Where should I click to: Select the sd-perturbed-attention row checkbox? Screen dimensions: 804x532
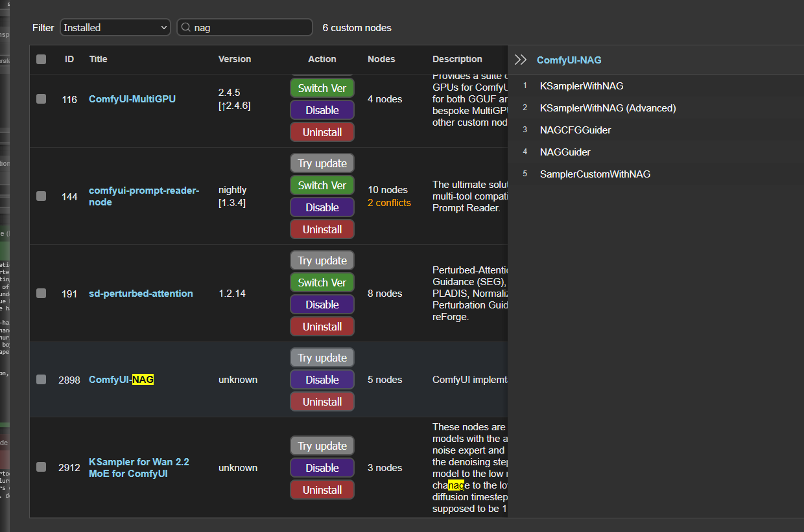click(41, 294)
